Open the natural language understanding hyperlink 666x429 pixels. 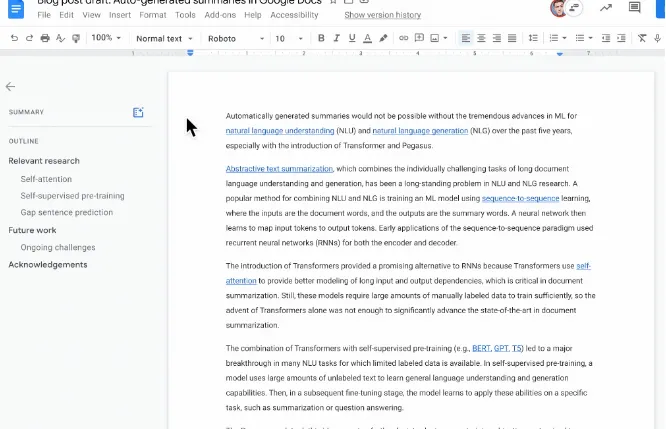click(280, 131)
